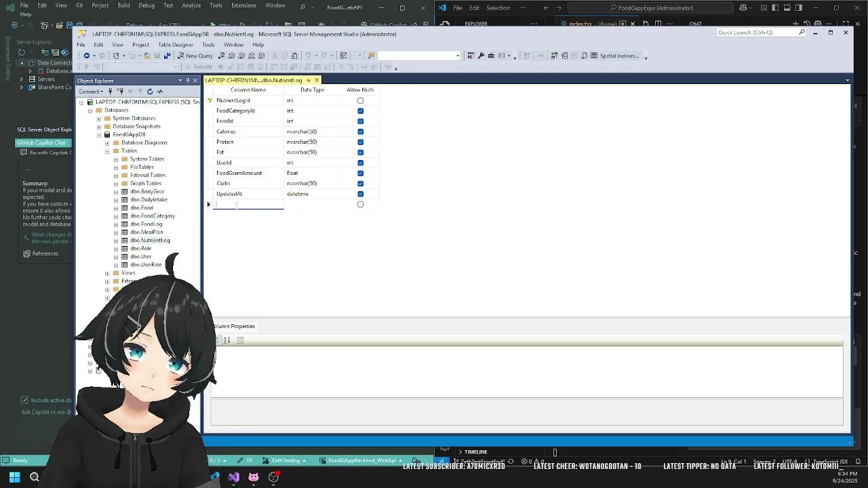Toggle Allow Nulls for Fat
868x488 pixels.
pos(360,152)
